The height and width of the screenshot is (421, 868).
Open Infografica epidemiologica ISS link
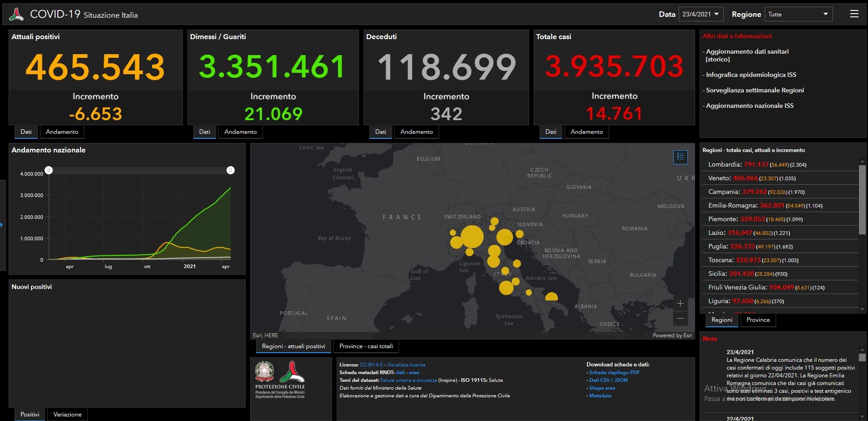(751, 75)
